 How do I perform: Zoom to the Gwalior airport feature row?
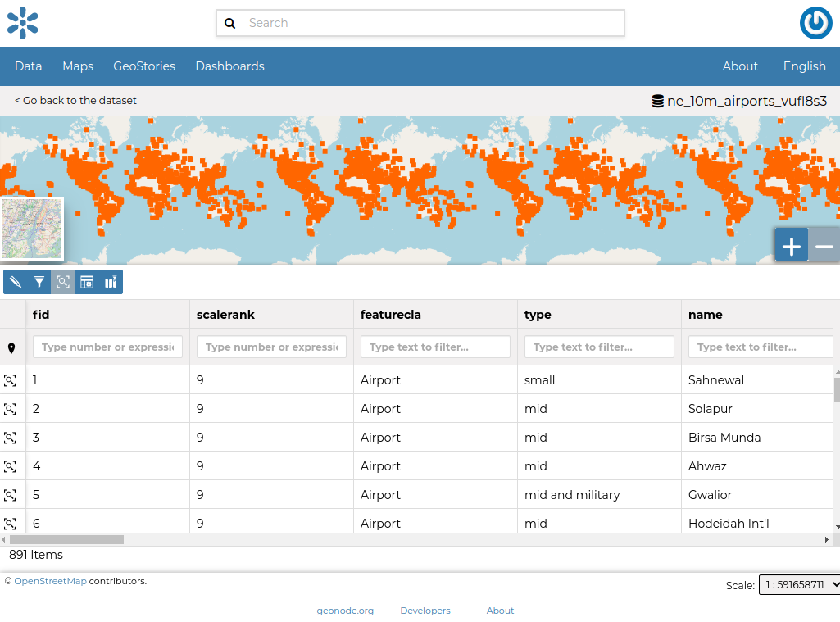[x=11, y=494]
